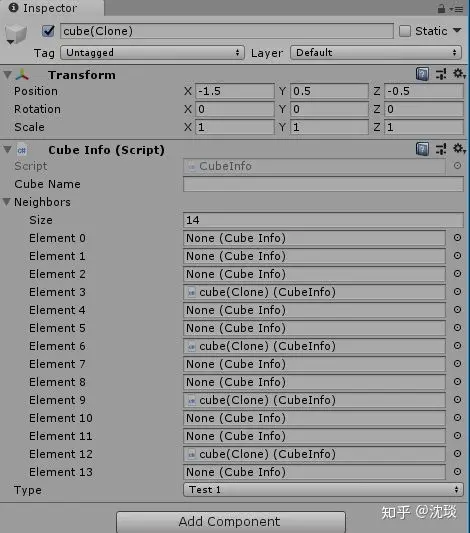470x533 pixels.
Task: Open the Tag dropdown showing Untagged
Action: pos(152,53)
